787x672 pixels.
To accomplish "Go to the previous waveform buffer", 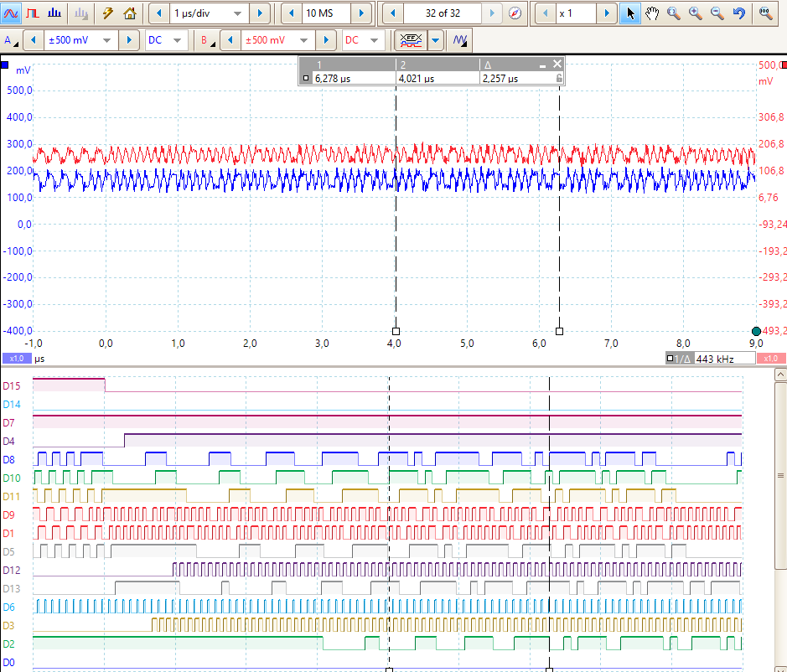I will (391, 13).
